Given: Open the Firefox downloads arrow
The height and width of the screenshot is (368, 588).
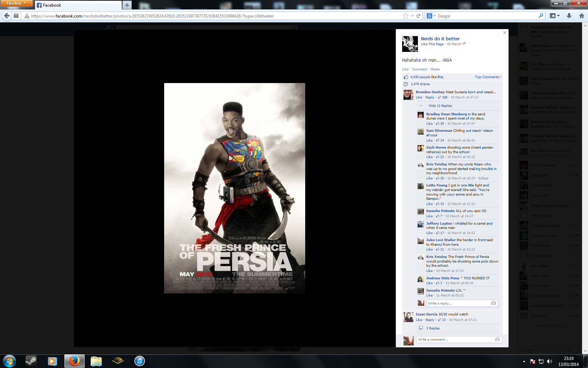Looking at the screenshot, I should [569, 16].
